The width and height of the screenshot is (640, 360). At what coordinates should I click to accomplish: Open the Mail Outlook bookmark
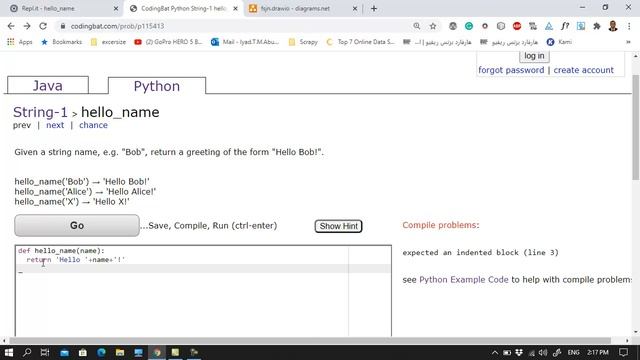tap(245, 42)
